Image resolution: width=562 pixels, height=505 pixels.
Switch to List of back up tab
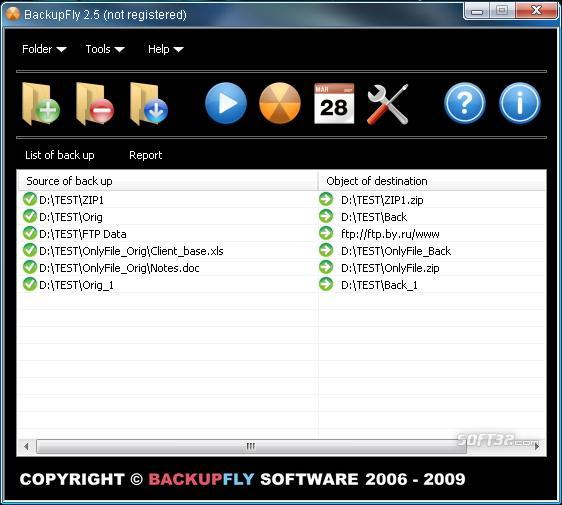(x=59, y=155)
